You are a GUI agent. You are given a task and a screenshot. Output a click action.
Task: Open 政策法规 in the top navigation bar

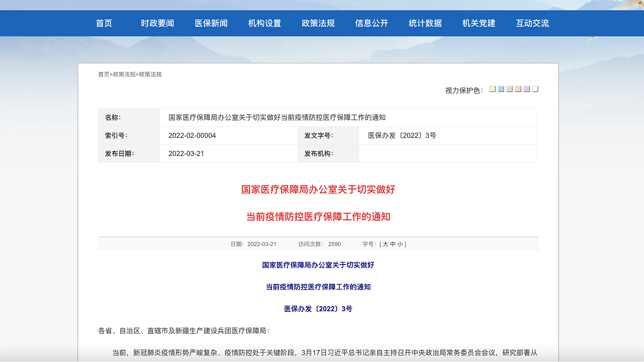pos(318,23)
